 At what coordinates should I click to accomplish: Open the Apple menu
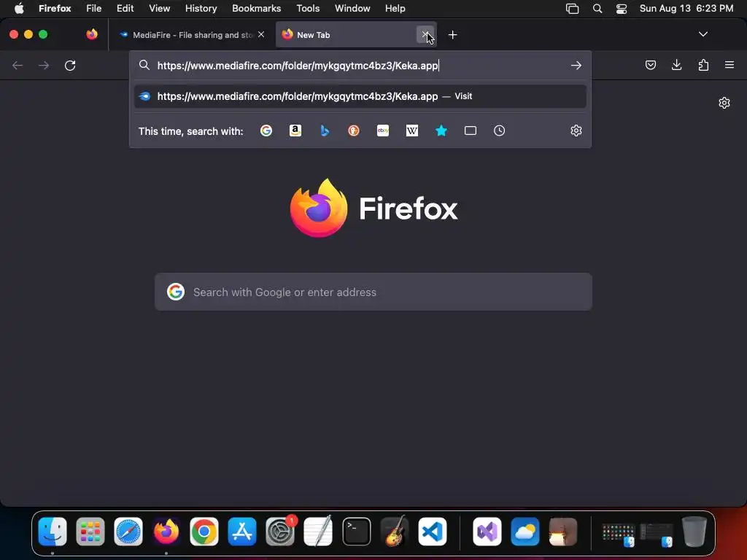tap(19, 9)
